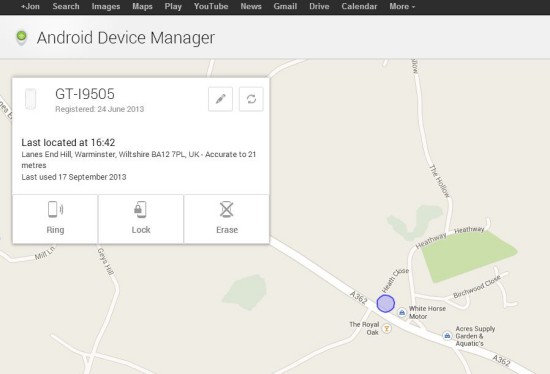Click 'Registered: 24 June 2013' text
The width and height of the screenshot is (550, 374).
click(100, 109)
